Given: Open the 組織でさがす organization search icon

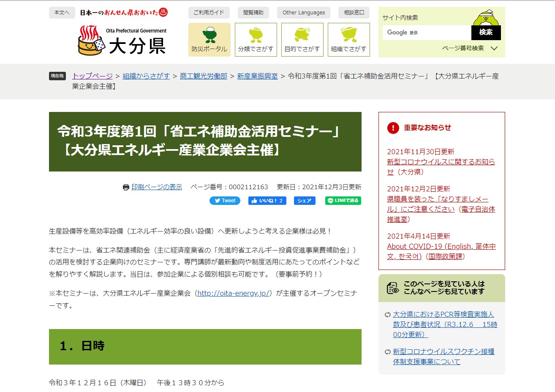Looking at the screenshot, I should click(348, 40).
